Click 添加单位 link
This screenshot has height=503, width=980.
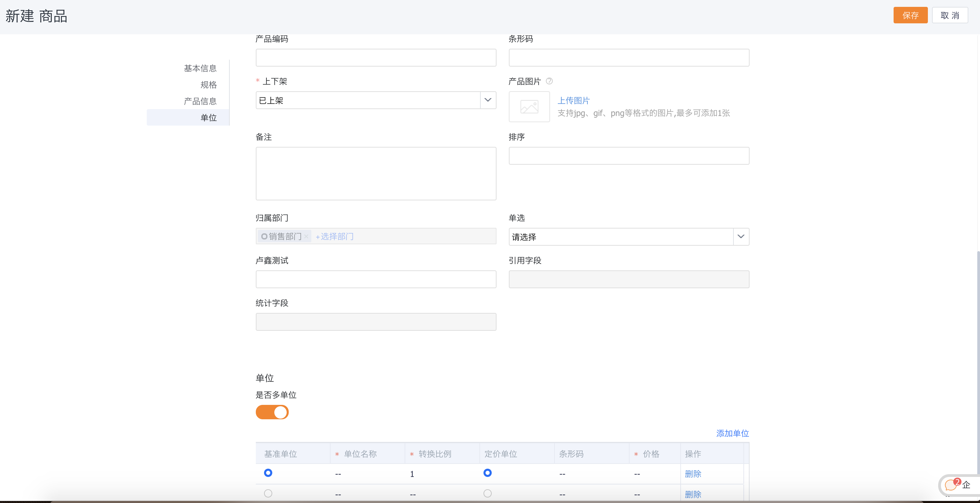[x=732, y=433]
